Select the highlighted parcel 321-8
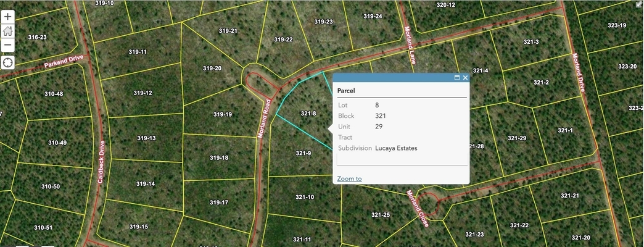The image size is (644, 247). click(308, 114)
